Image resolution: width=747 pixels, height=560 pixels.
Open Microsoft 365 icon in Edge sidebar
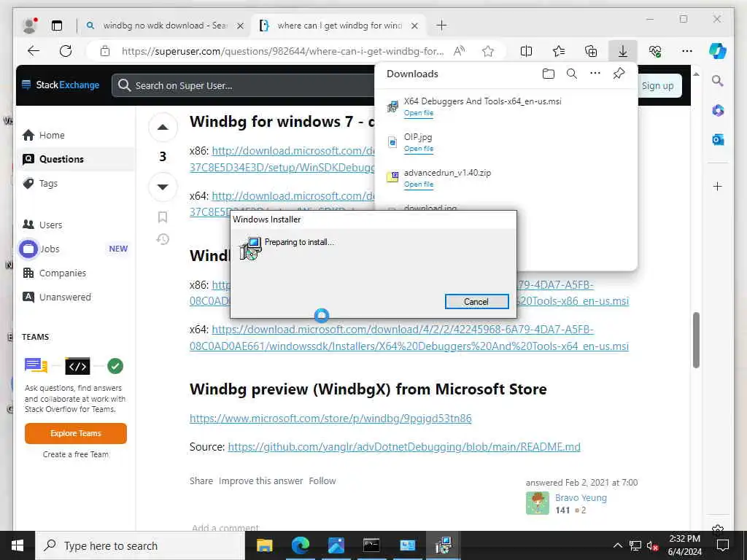[718, 111]
